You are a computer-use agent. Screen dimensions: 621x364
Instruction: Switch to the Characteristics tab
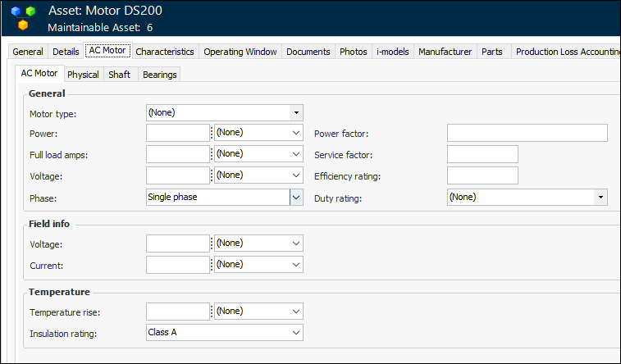tap(165, 52)
